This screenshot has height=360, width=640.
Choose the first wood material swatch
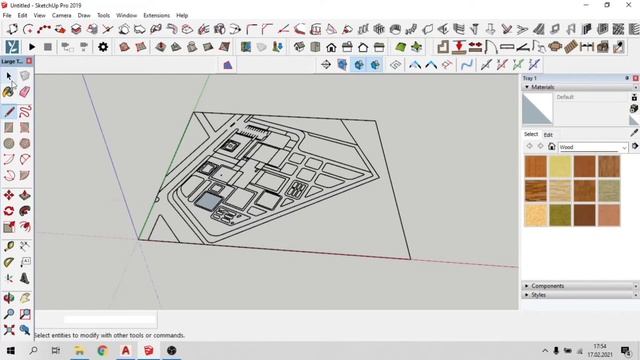pos(536,166)
